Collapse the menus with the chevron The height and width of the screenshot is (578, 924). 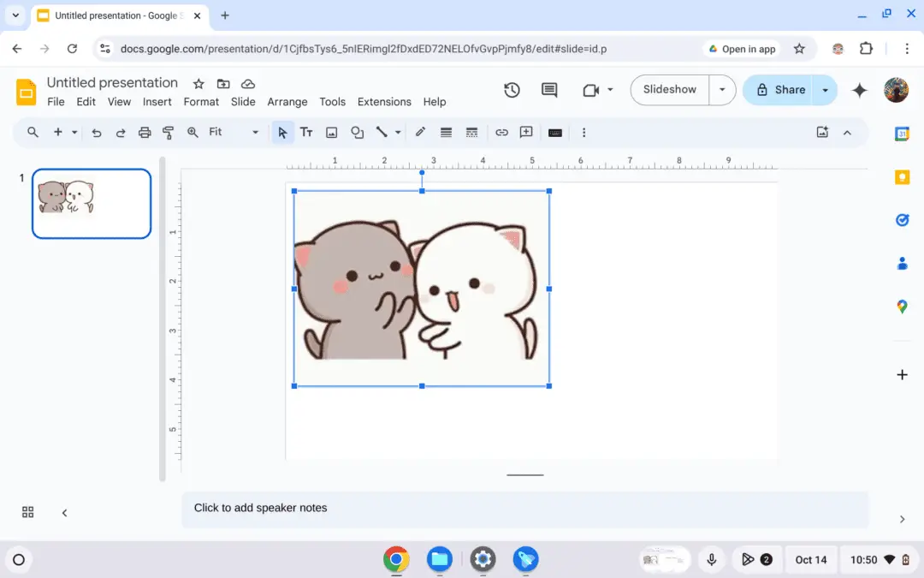click(x=847, y=132)
